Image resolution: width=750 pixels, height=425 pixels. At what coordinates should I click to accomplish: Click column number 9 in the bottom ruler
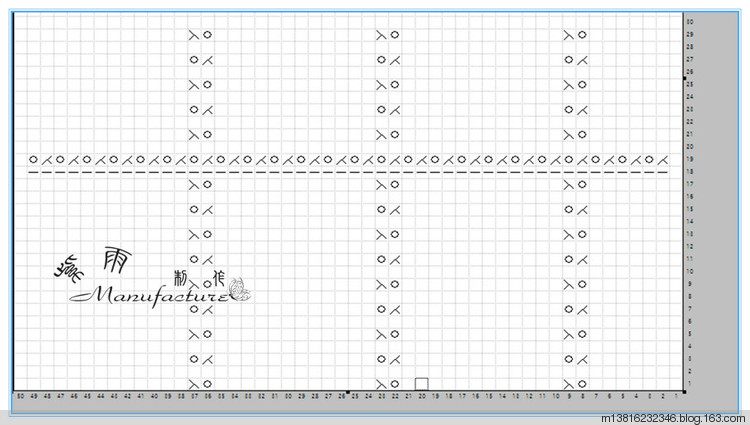click(x=569, y=396)
